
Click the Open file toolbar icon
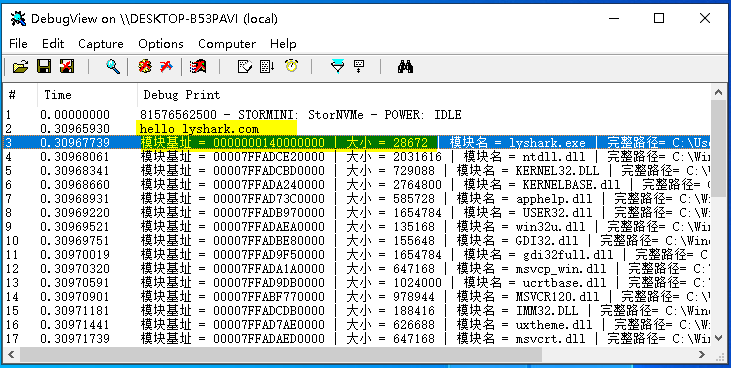20,67
